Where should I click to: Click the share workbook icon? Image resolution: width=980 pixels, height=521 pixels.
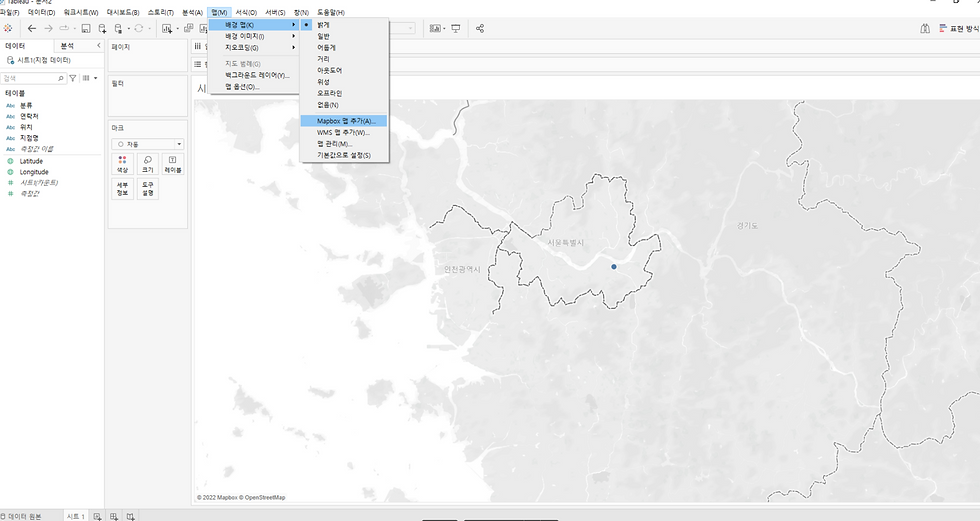click(479, 28)
